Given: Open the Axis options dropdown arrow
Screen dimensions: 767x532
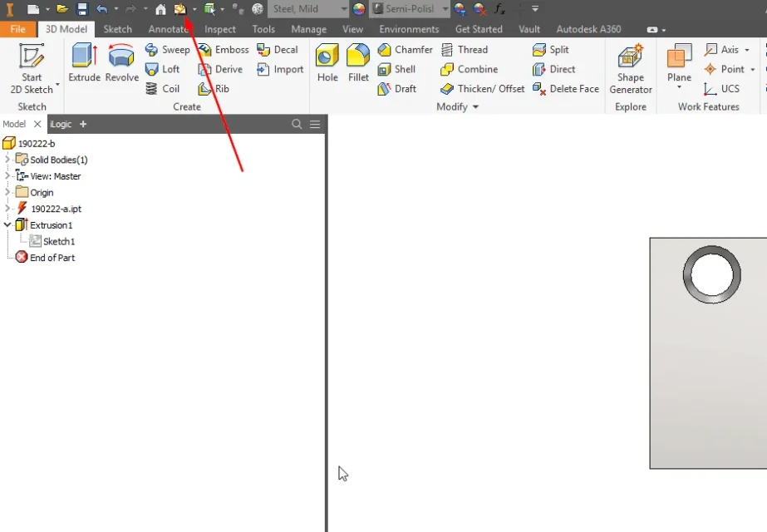Looking at the screenshot, I should tap(747, 50).
